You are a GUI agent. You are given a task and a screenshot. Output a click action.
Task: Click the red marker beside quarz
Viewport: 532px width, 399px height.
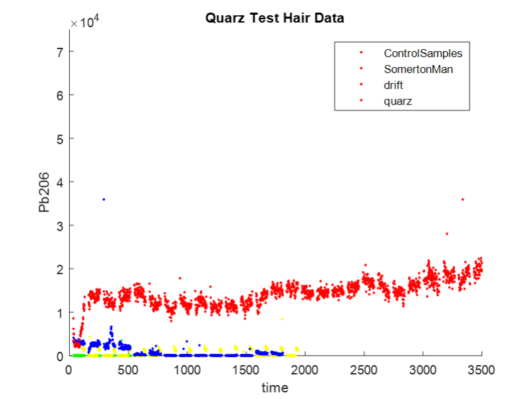[x=360, y=101]
